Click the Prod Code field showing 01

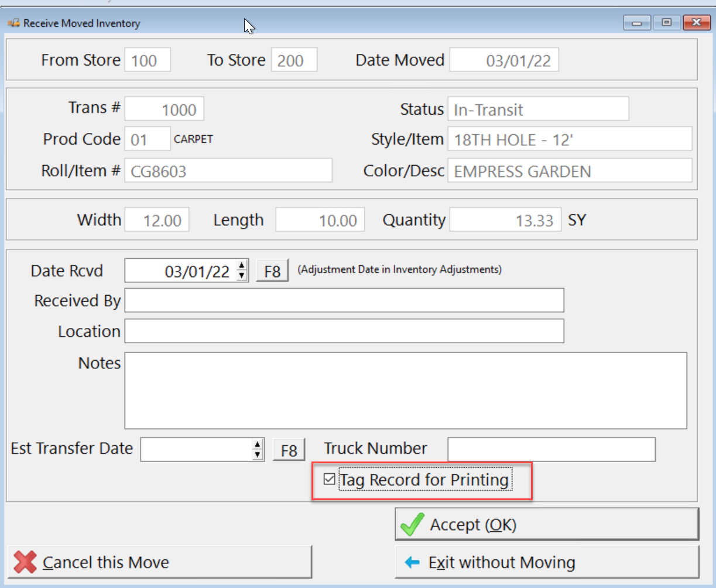click(x=148, y=139)
